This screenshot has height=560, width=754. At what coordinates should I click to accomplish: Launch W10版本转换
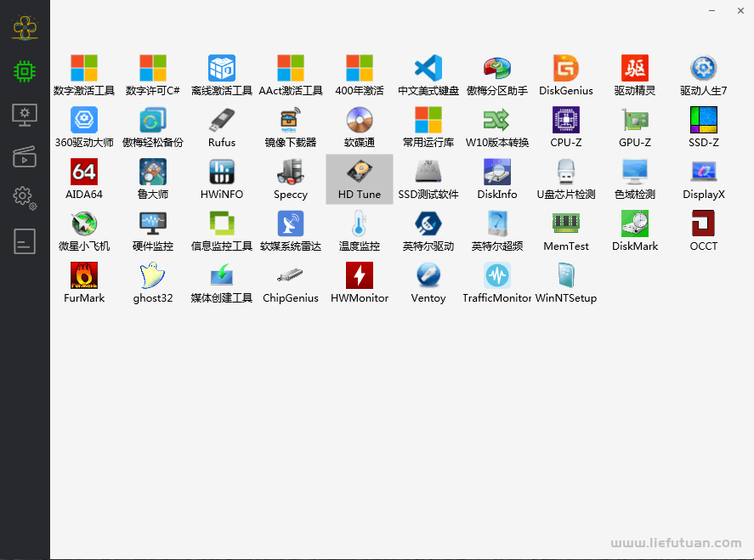(x=497, y=127)
